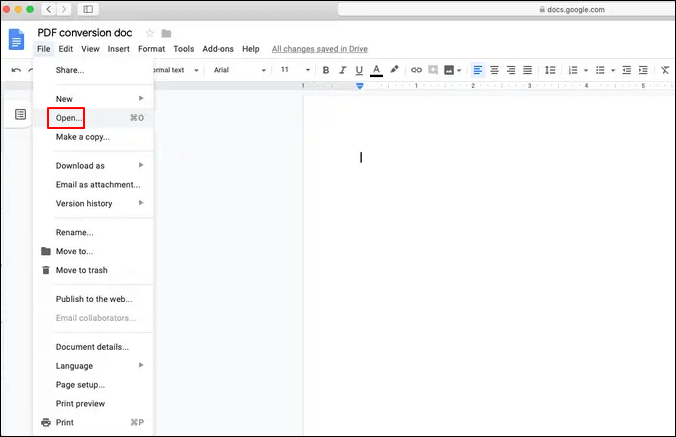676x437 pixels.
Task: Expand the insert image dropdown arrow
Action: click(459, 70)
